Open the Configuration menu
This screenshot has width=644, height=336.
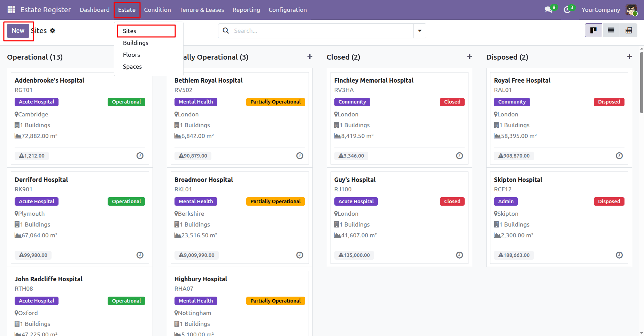[x=288, y=10]
